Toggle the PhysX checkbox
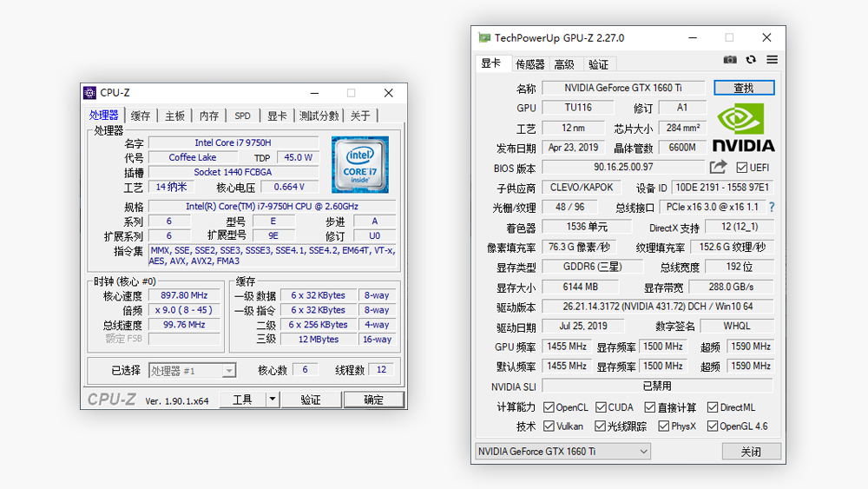The height and width of the screenshot is (489, 868). (x=664, y=426)
